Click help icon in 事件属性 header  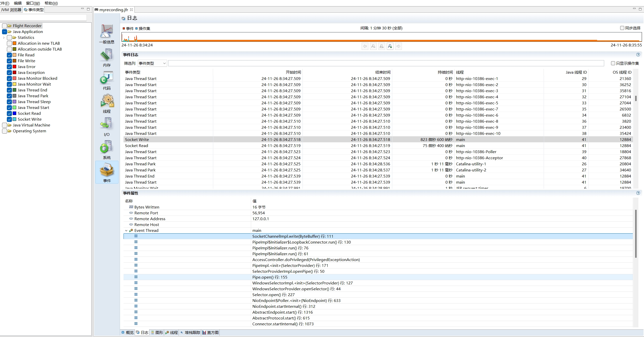(638, 193)
